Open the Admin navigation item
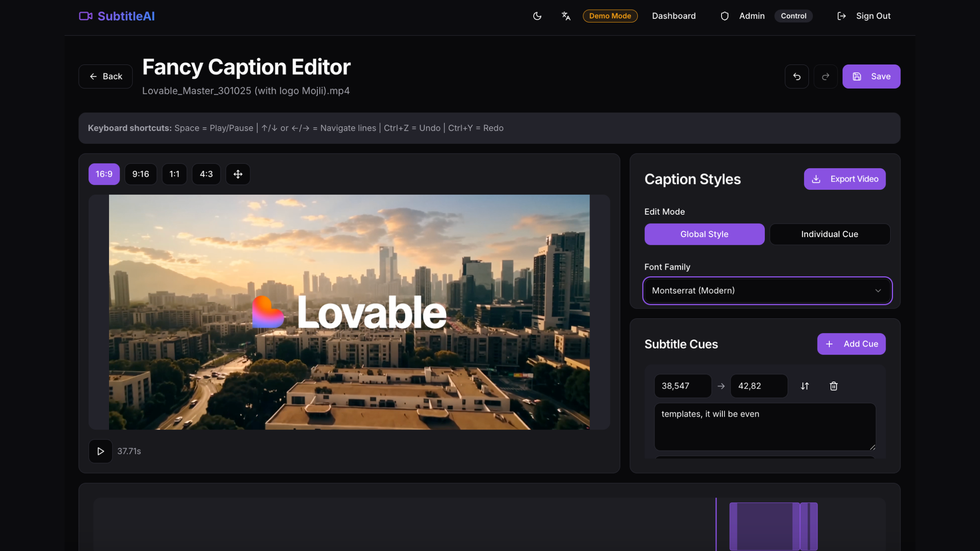The height and width of the screenshot is (551, 980). (x=751, y=16)
